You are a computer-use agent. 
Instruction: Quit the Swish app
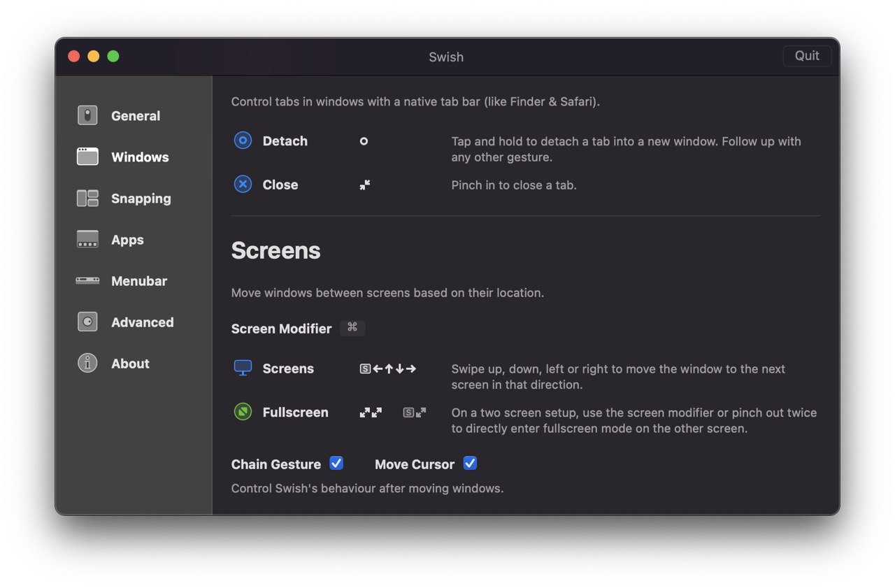[x=807, y=56]
